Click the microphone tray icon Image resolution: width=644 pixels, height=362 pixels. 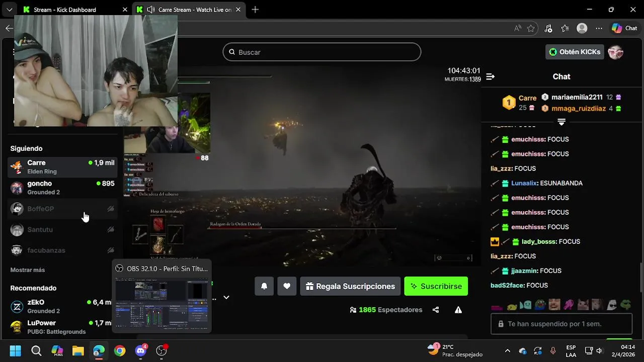coord(553,350)
